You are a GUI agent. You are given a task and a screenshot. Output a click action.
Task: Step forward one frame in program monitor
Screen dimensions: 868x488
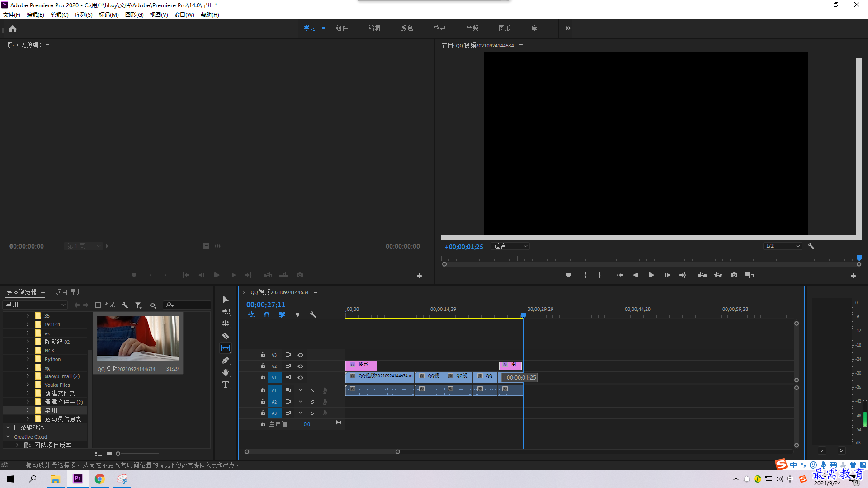[x=667, y=275]
